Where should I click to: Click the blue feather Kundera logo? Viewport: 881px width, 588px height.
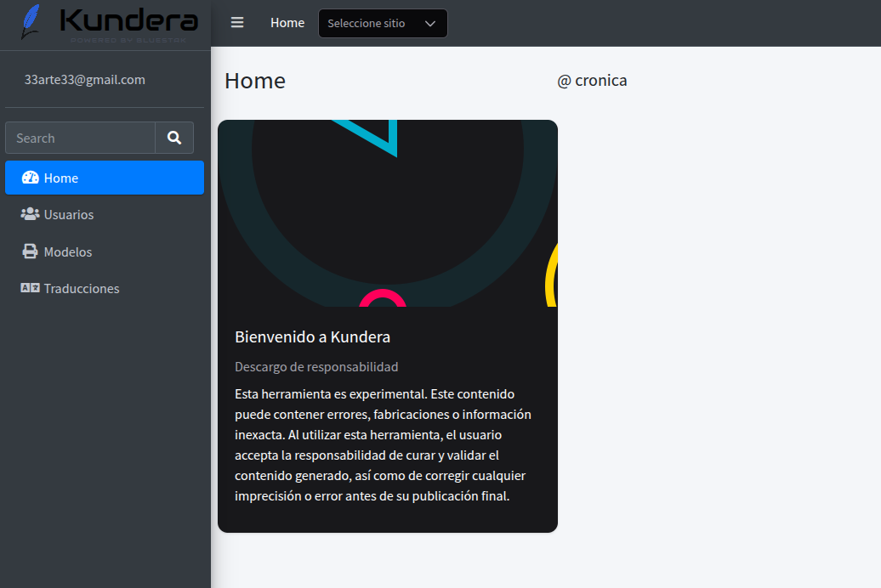click(x=31, y=22)
